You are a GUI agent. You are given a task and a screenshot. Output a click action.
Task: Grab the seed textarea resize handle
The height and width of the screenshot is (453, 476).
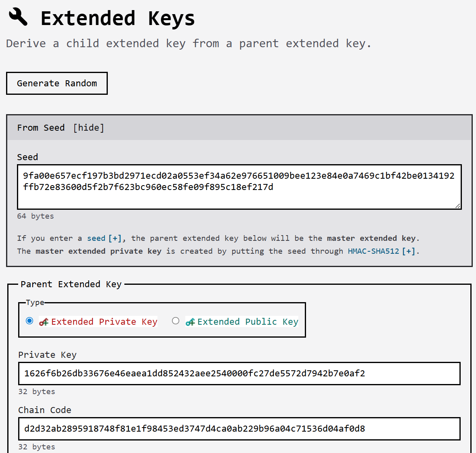pyautogui.click(x=457, y=206)
